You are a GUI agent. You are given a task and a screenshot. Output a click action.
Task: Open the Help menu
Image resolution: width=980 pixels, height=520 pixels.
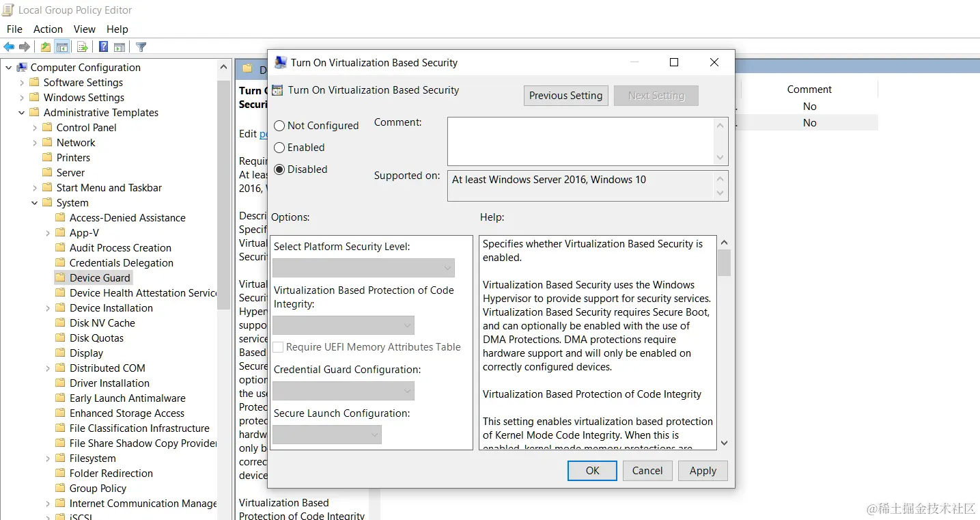click(117, 29)
